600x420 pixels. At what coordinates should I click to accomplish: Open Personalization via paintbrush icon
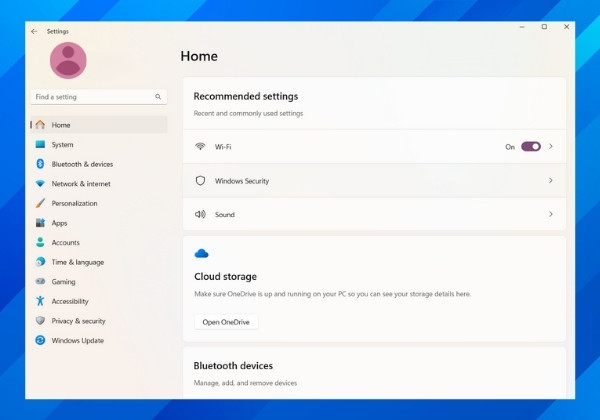pos(40,203)
